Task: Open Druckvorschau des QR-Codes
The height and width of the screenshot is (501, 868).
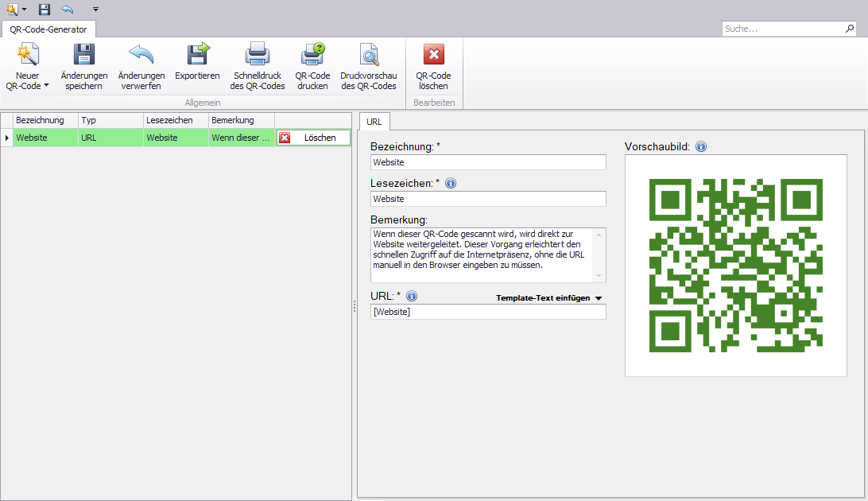Action: coord(369,66)
